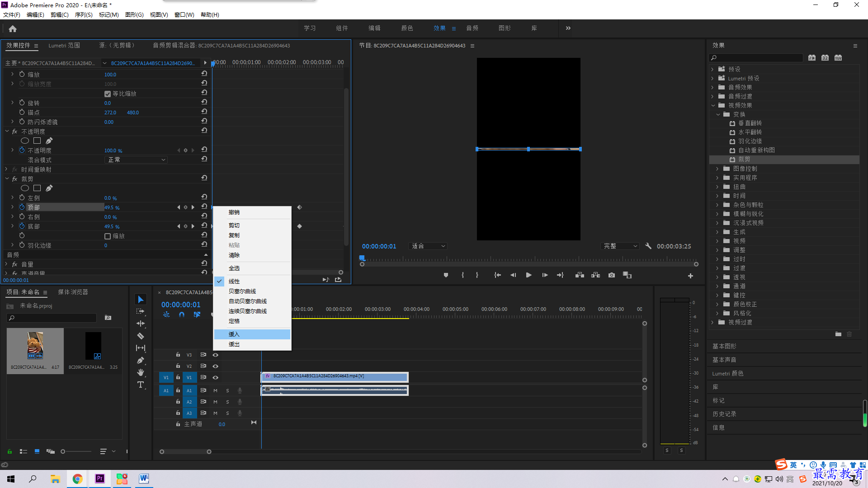Open Chrome from the Windows taskbar
Viewport: 868px width, 488px height.
coord(77,479)
